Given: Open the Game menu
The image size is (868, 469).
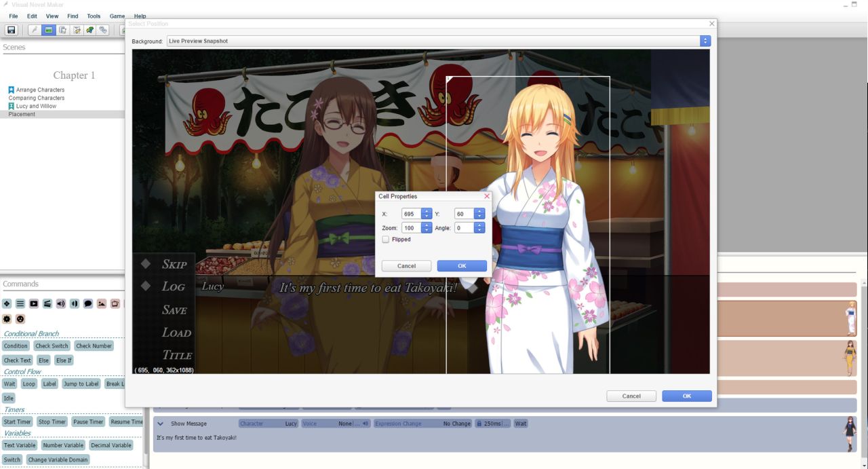Looking at the screenshot, I should (x=117, y=16).
